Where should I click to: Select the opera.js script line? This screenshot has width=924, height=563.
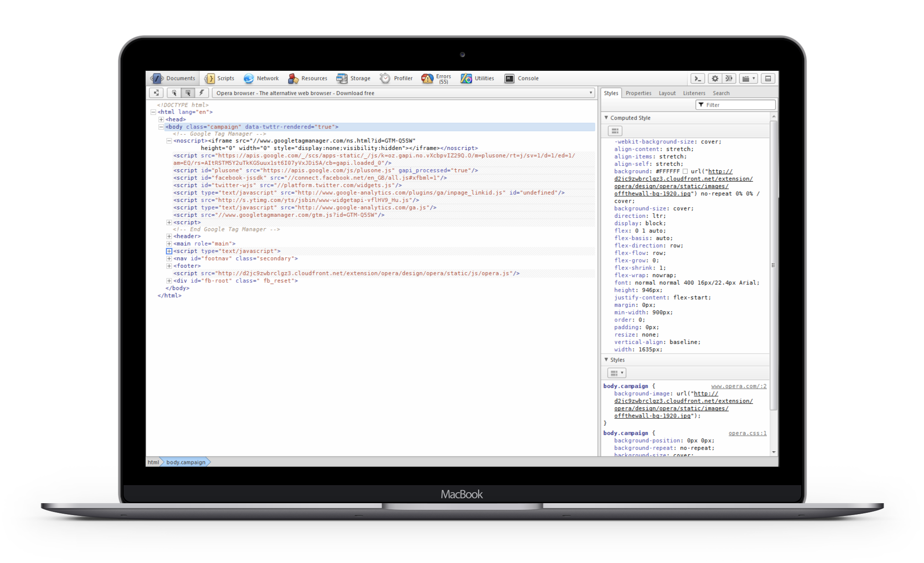pos(346,274)
